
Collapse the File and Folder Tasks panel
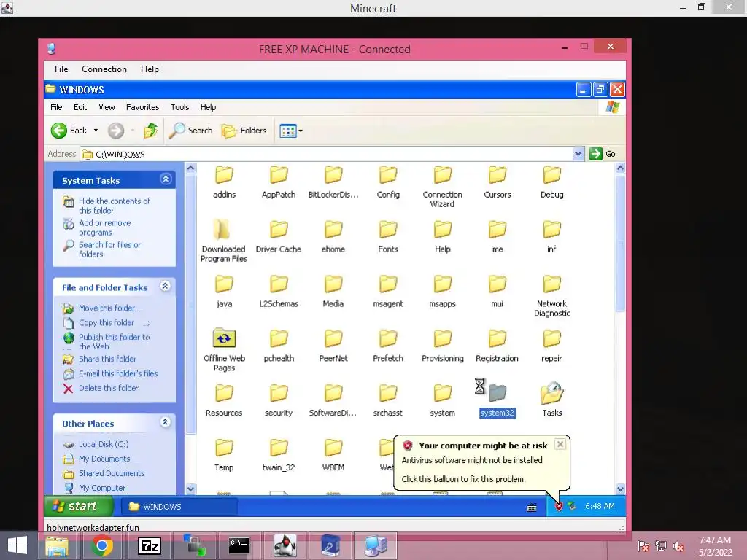tap(166, 286)
